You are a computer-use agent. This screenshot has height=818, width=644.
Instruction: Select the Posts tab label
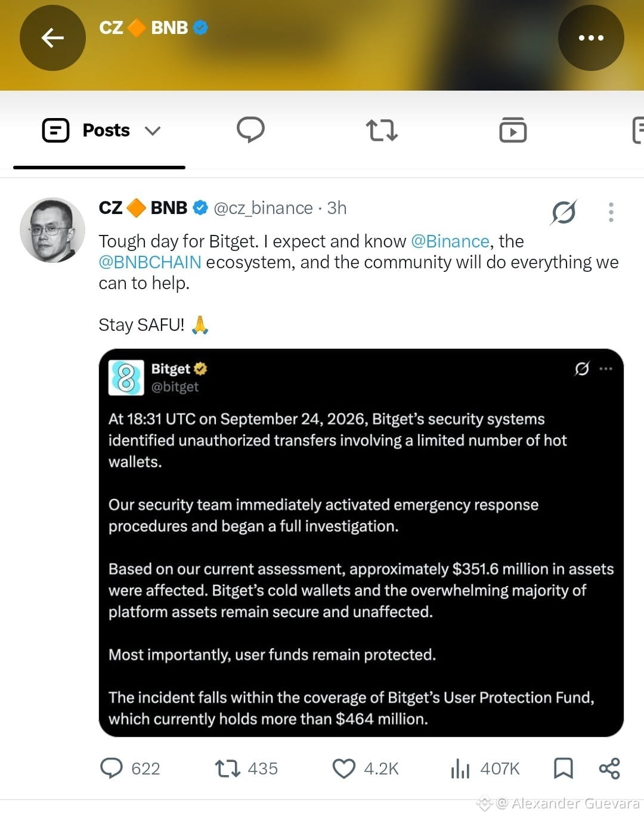click(106, 130)
